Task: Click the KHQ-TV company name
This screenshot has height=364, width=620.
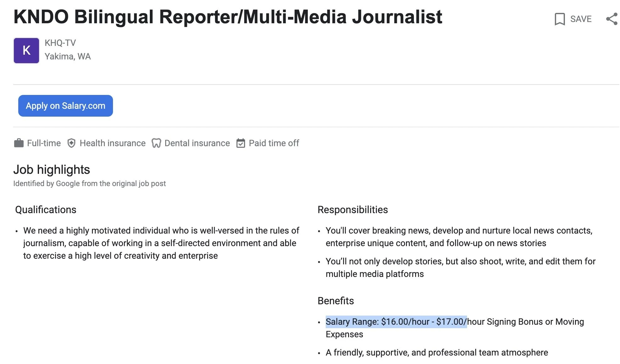Action: pos(60,43)
